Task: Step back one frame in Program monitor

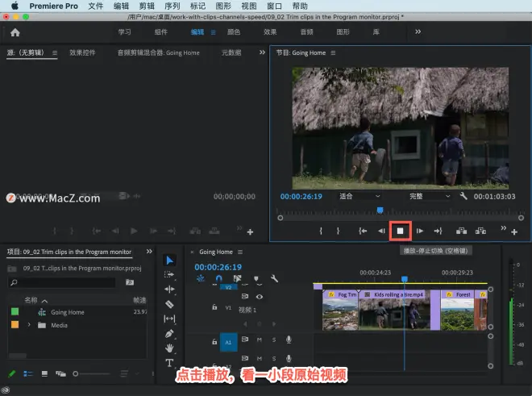Action: [381, 231]
